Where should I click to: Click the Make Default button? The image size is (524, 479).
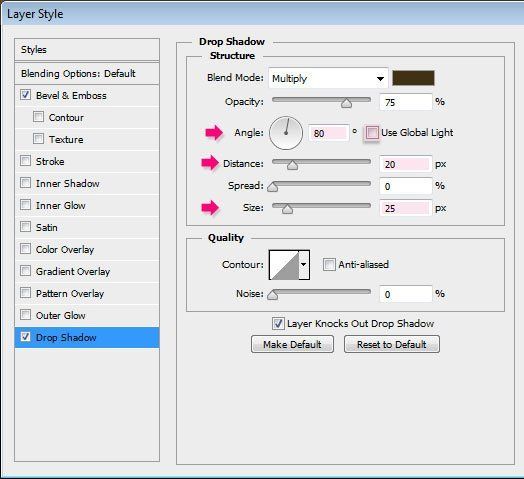(292, 344)
